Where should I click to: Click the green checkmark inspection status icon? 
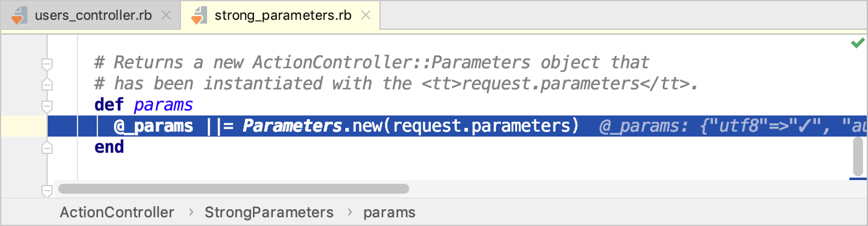point(857,43)
